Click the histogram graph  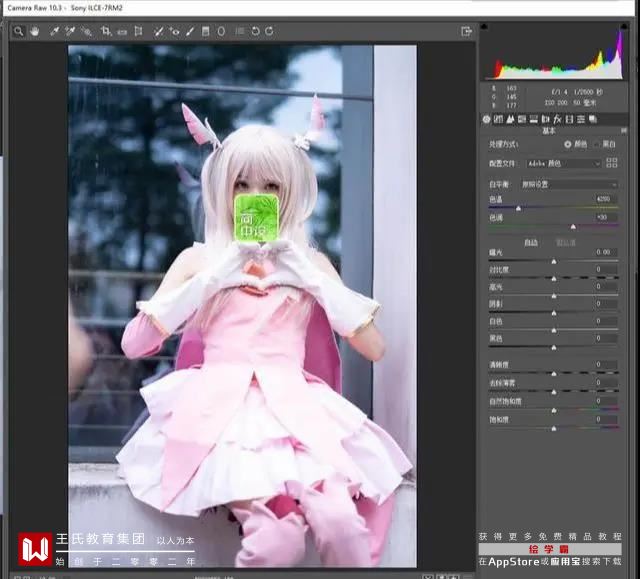pos(554,53)
